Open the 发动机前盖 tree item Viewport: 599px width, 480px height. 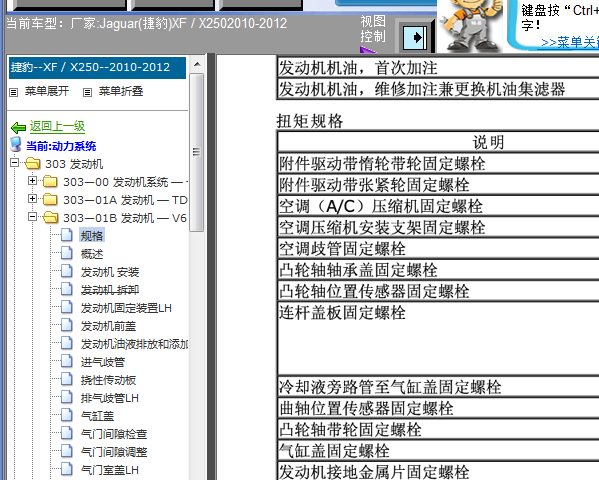(108, 326)
